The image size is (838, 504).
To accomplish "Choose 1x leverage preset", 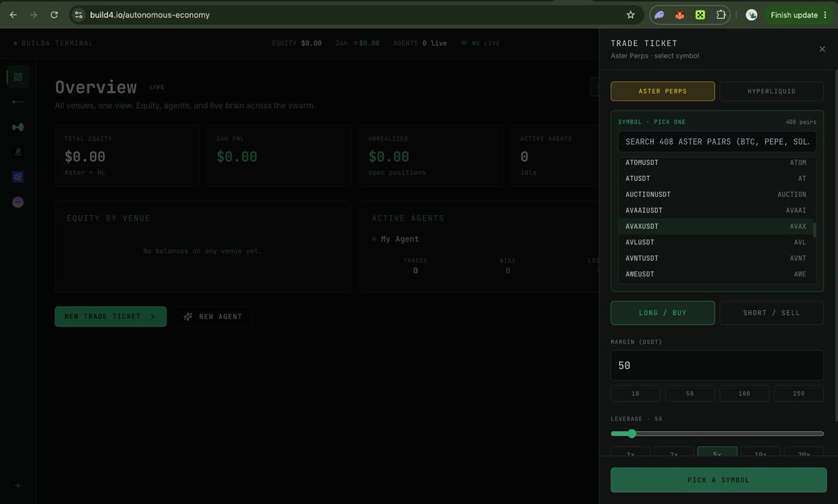I will point(631,452).
